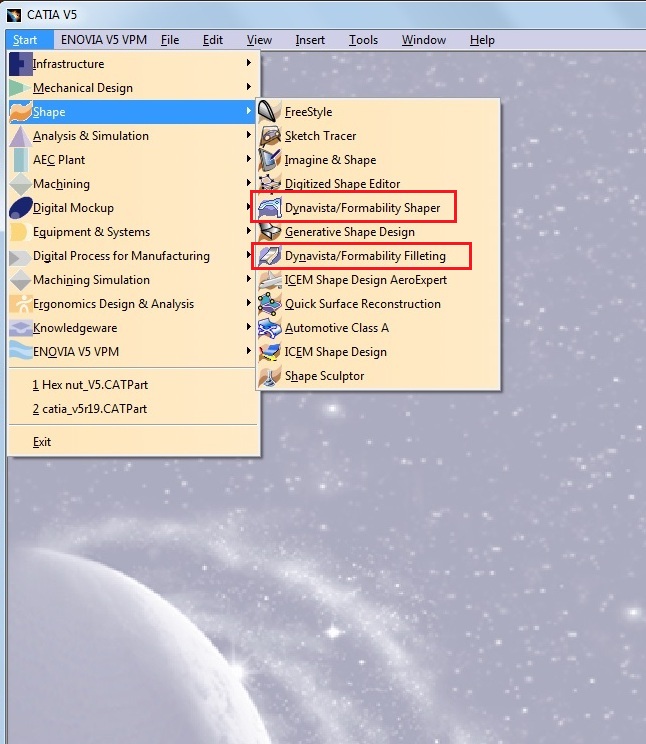Open the Insert menu

click(x=310, y=40)
